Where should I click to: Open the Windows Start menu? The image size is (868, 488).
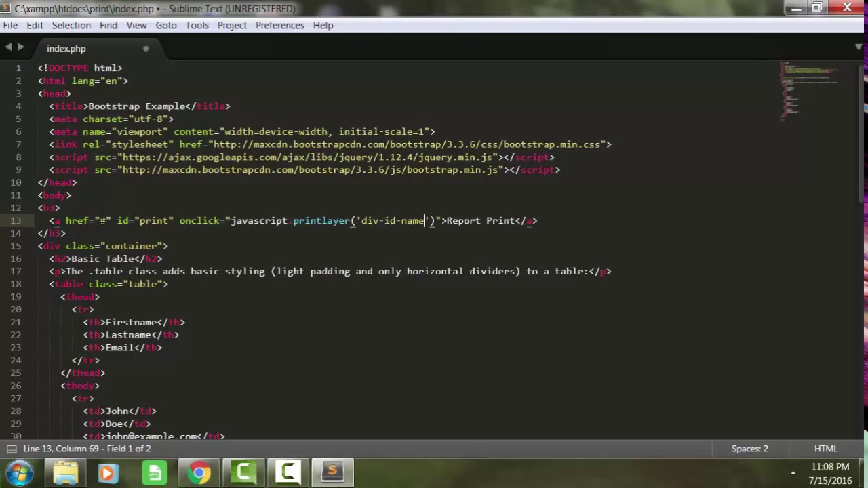[x=20, y=472]
